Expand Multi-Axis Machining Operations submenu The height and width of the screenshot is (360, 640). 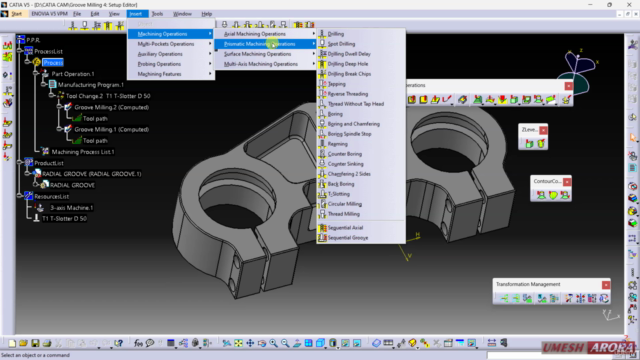coord(266,64)
